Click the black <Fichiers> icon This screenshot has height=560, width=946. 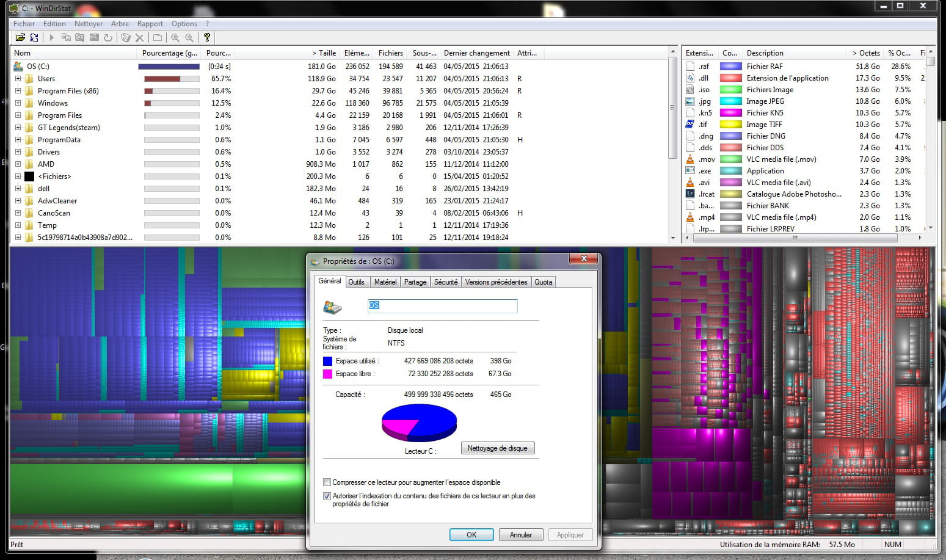(29, 176)
